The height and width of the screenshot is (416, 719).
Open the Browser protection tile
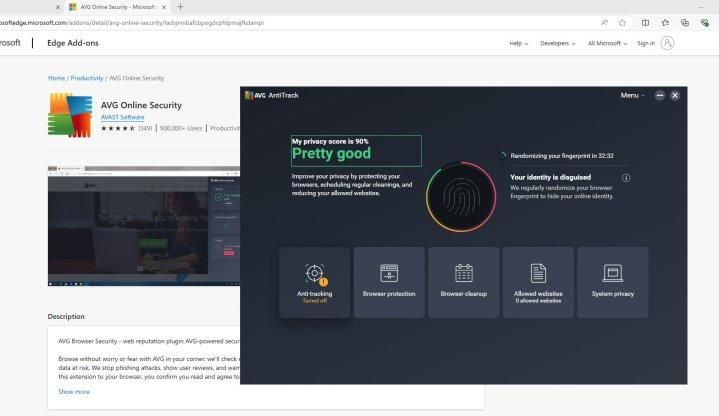pos(389,282)
